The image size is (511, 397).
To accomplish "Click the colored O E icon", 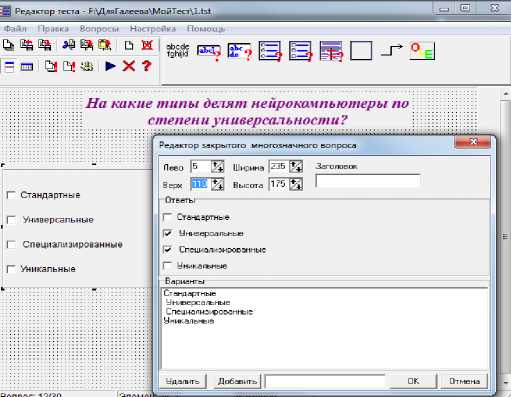I will [x=422, y=51].
